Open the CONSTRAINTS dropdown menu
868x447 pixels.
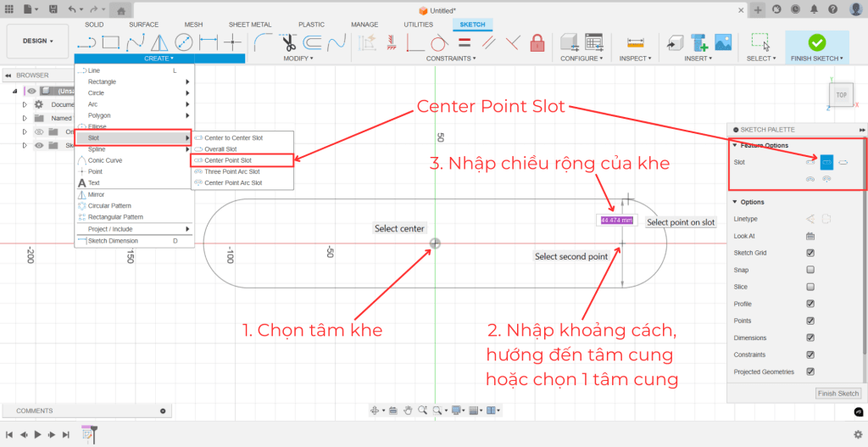[x=449, y=59]
